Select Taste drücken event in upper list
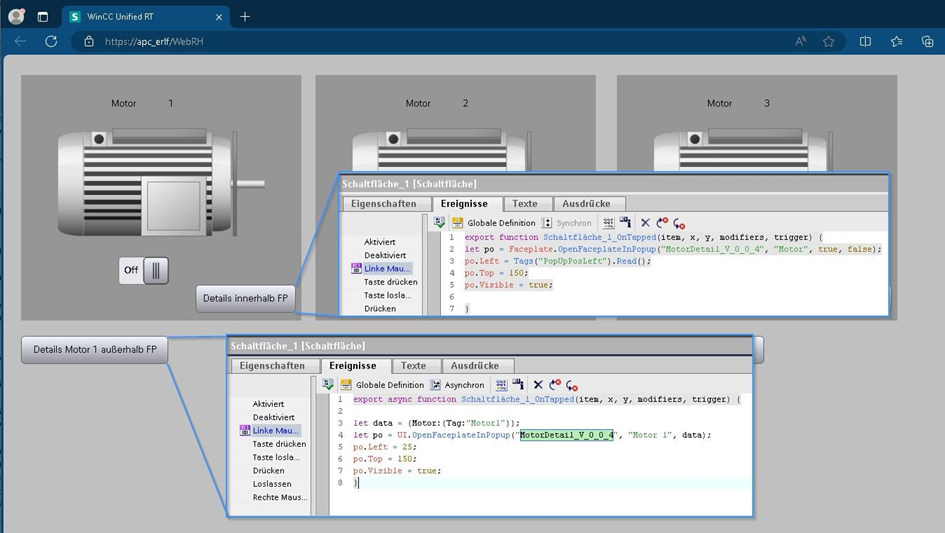 [x=390, y=282]
